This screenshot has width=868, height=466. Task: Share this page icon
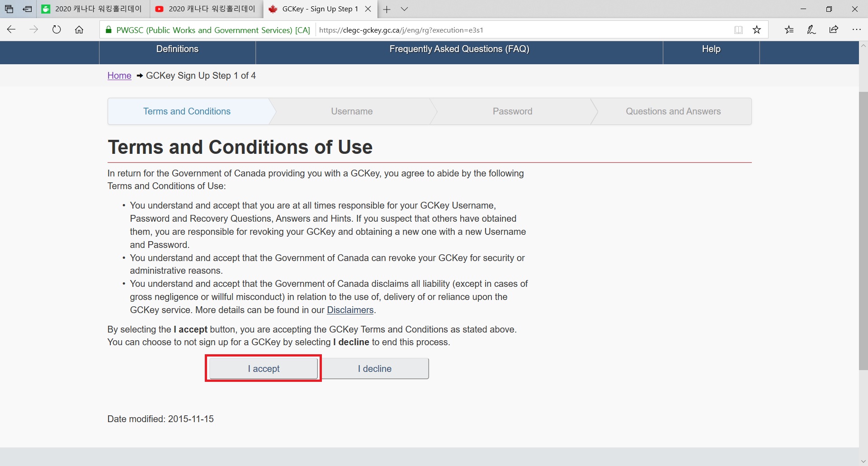pos(834,30)
